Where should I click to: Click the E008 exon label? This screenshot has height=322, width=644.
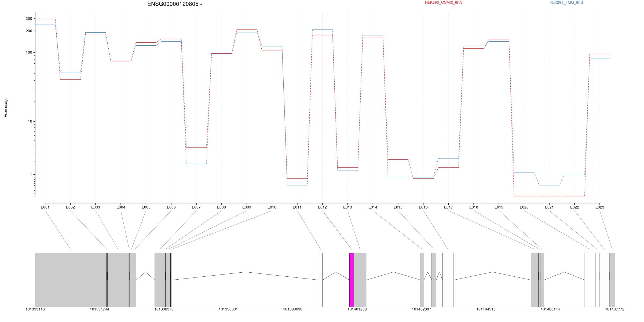(x=221, y=207)
